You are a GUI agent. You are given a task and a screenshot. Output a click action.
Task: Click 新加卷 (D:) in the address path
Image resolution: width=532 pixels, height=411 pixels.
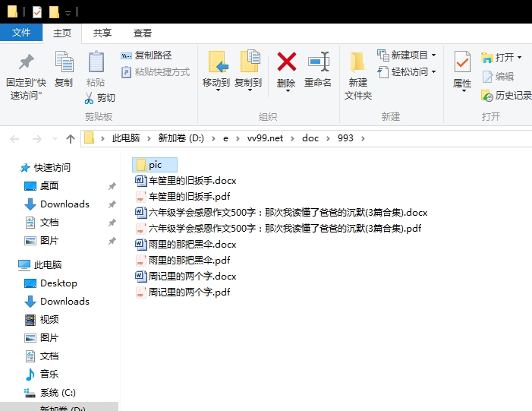point(181,138)
